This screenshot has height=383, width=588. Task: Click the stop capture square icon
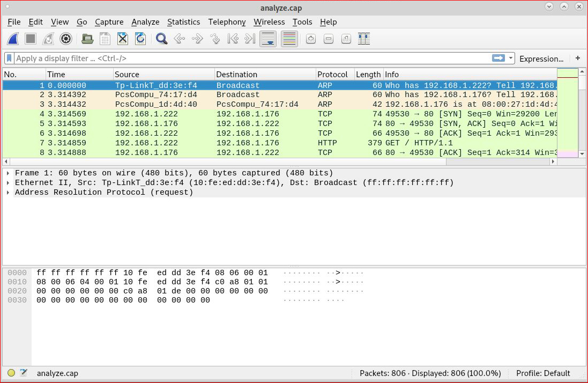[x=31, y=39]
